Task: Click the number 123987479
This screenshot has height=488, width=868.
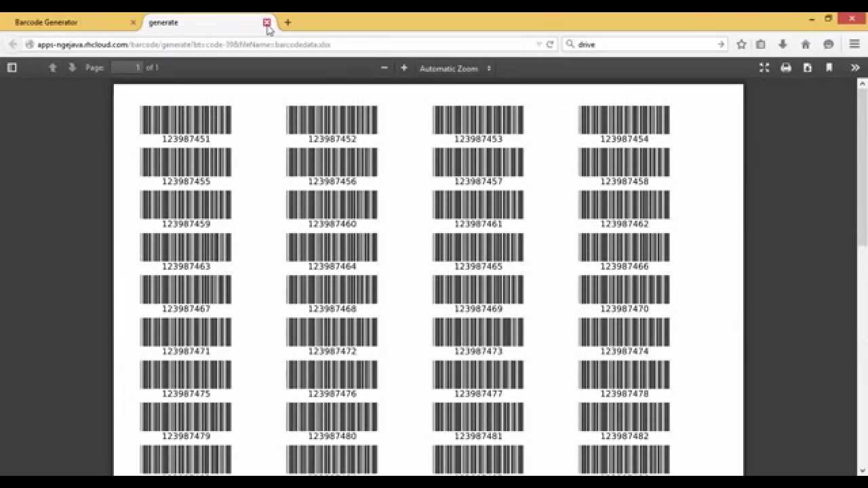Action: pyautogui.click(x=186, y=436)
